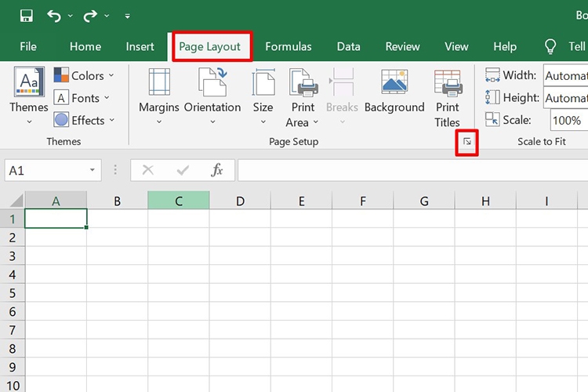The image size is (588, 392).
Task: Click the Cancel X formula button
Action: [x=148, y=170]
